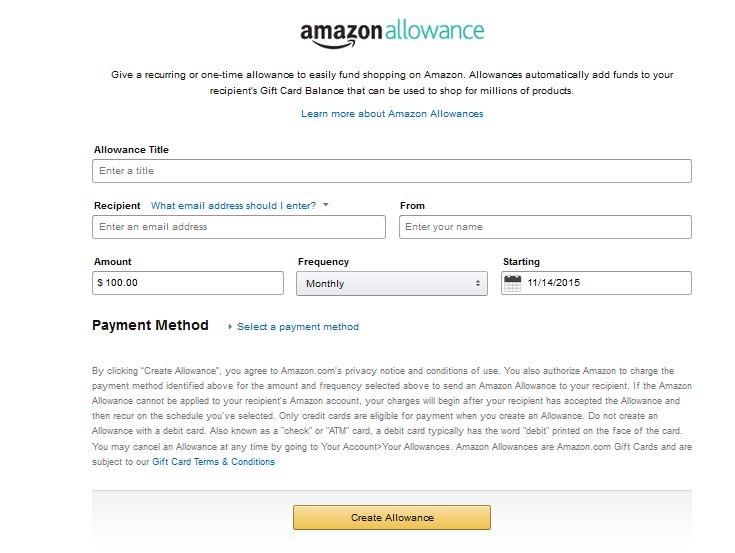
Task: Open the Frequency dropdown set to Monthly
Action: click(392, 284)
